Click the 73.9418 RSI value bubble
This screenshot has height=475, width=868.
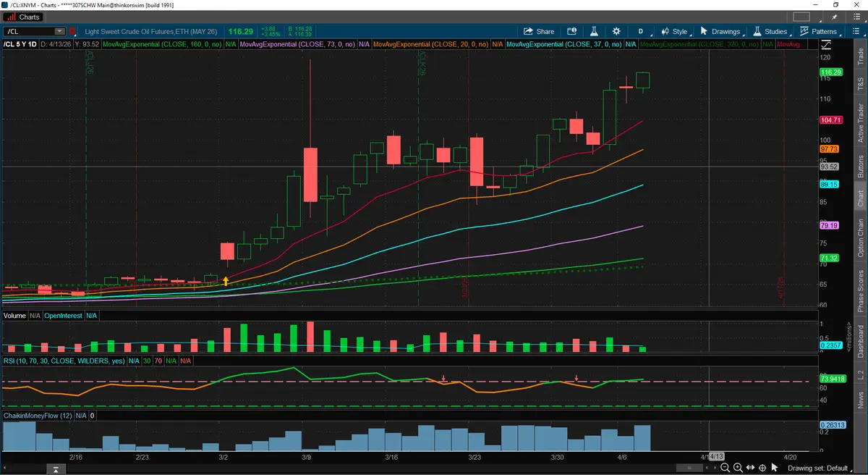833,378
